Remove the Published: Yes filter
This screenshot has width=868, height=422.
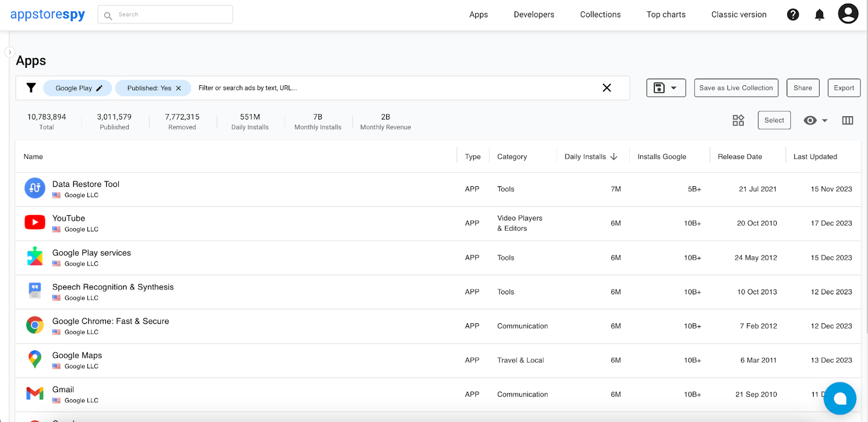point(178,88)
